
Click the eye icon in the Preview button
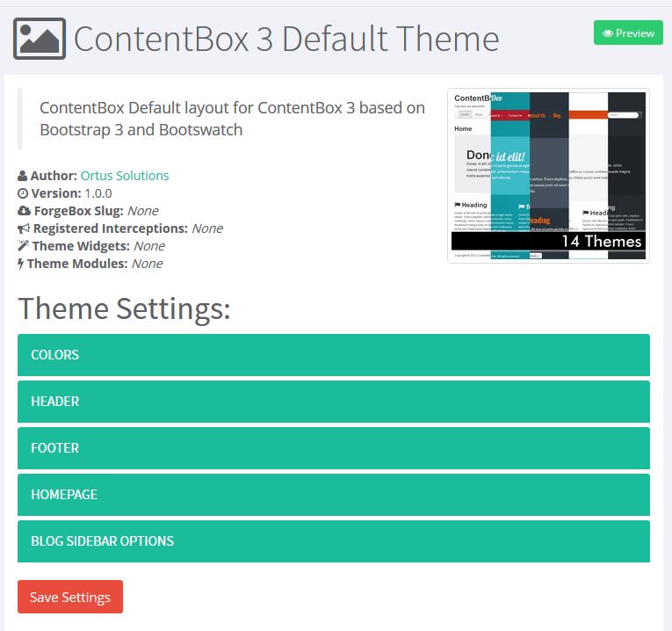(607, 33)
